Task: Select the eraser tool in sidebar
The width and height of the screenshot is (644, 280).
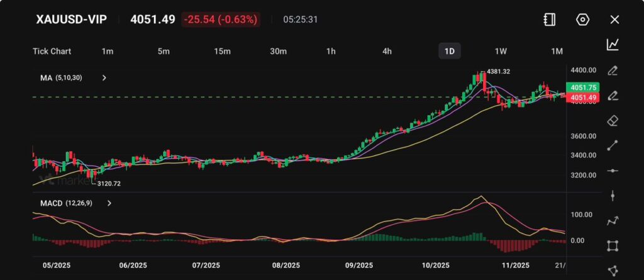Action: pos(613,120)
